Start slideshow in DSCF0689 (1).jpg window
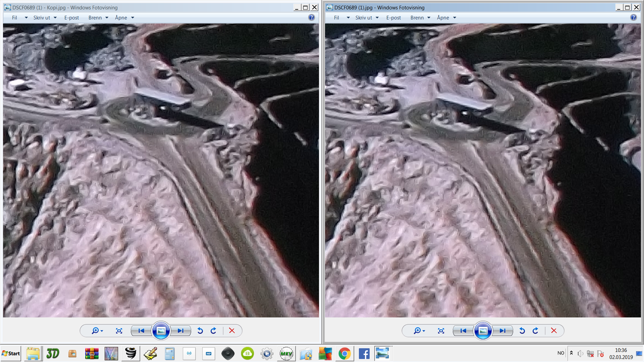The height and width of the screenshot is (362, 644). pyautogui.click(x=483, y=330)
